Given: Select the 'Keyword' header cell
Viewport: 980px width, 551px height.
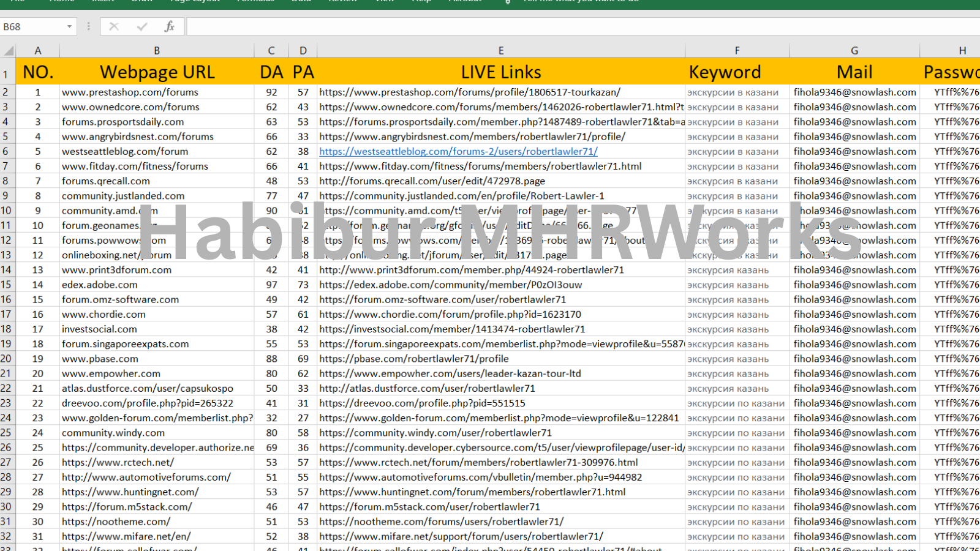Looking at the screenshot, I should (x=737, y=72).
